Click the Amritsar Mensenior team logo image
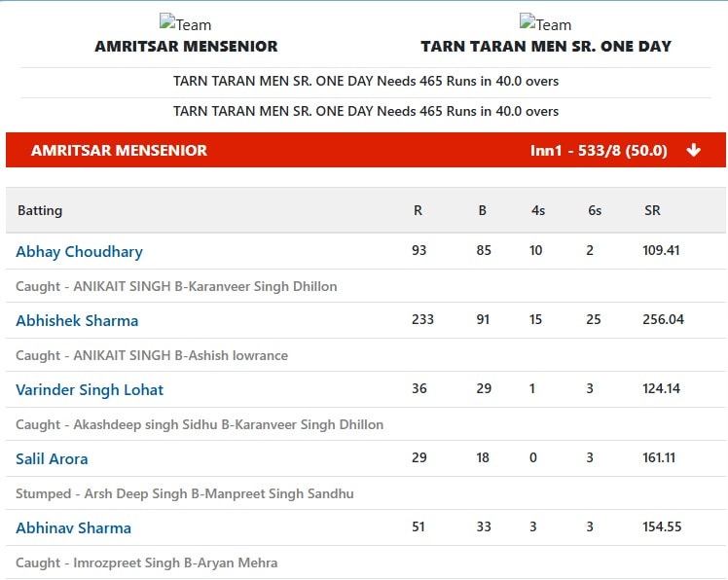728x580 pixels. 185,22
